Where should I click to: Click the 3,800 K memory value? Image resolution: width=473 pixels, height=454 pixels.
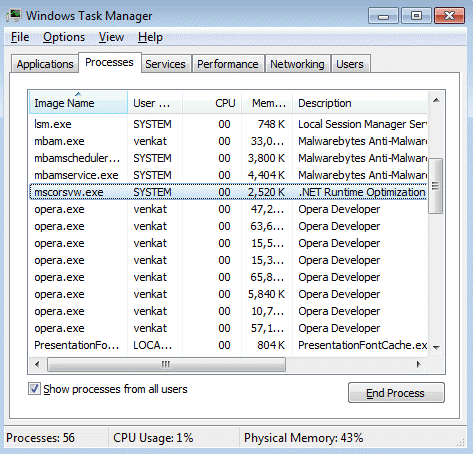coord(266,158)
